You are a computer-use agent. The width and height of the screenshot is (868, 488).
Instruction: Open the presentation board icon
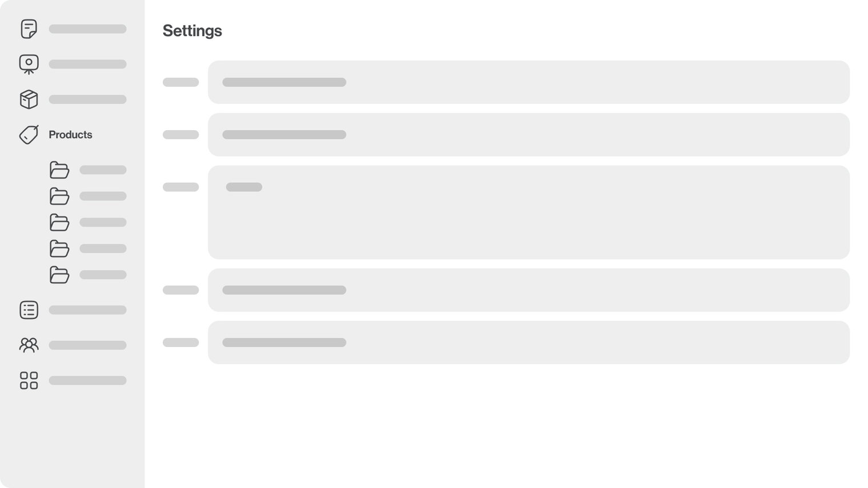(x=29, y=64)
